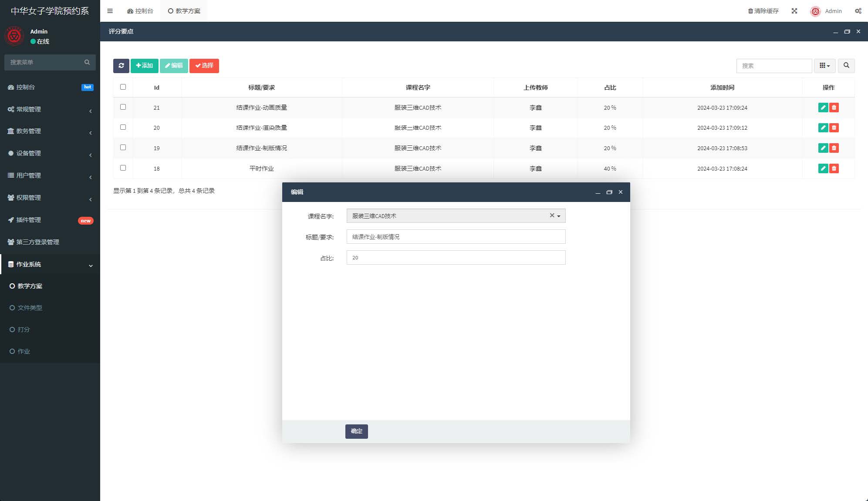Click the 平时作业 cell in row 18
Screen dimensions: 868x501
[x=261, y=168]
